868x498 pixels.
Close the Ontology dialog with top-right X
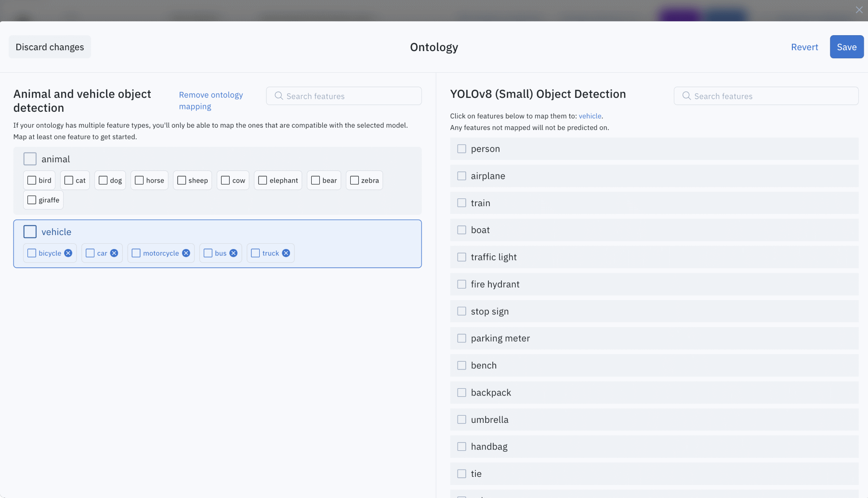859,10
